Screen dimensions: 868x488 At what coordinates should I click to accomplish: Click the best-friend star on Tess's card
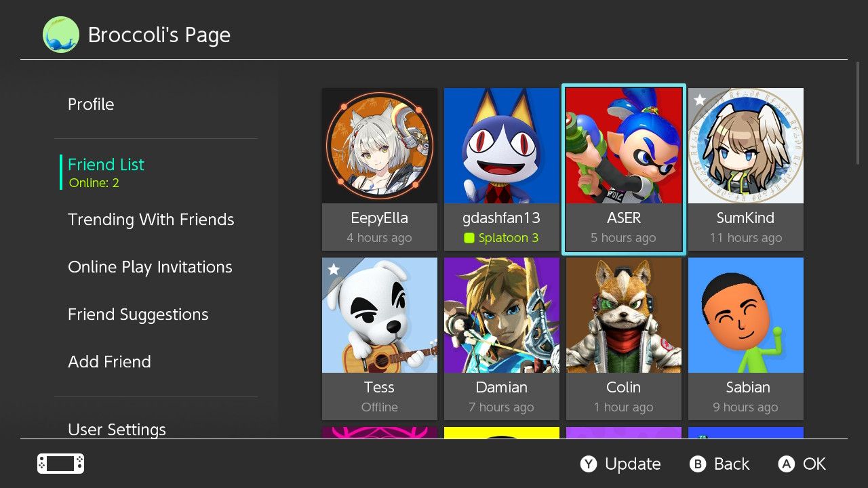[334, 270]
